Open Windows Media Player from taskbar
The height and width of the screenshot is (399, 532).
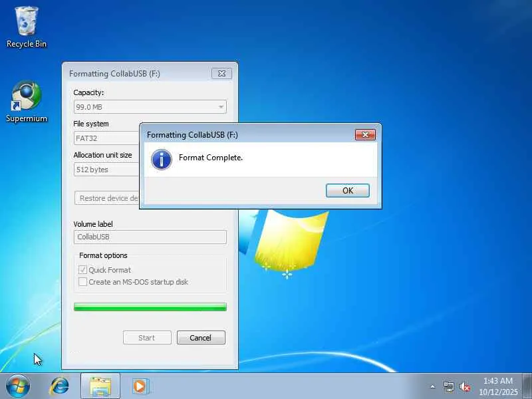(x=140, y=386)
